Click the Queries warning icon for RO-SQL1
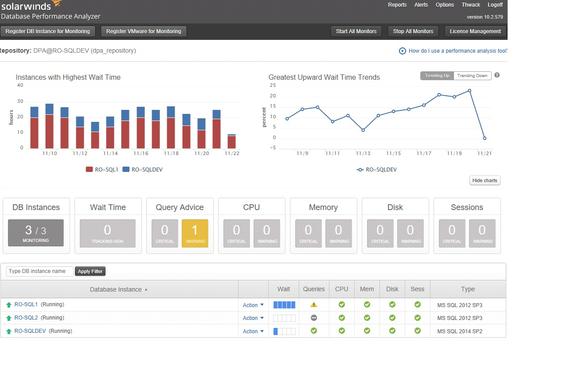The image size is (579, 386). pos(314,305)
